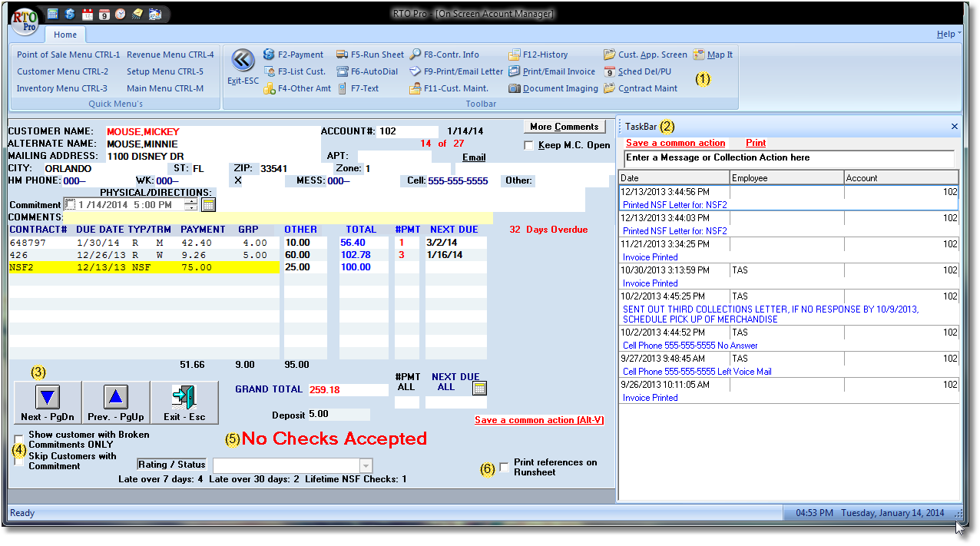Open Document Imaging camera tool
This screenshot has height=546, width=980.
pos(514,88)
